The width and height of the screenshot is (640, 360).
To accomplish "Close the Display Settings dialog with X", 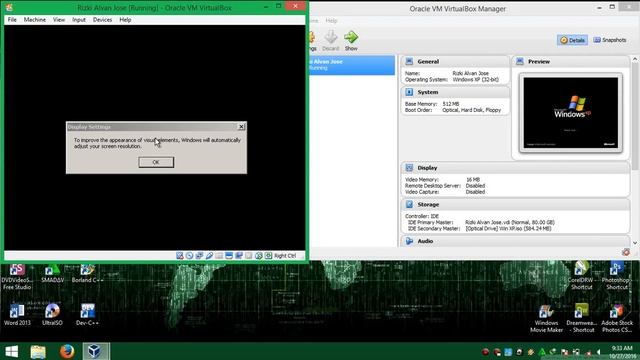I will click(241, 127).
